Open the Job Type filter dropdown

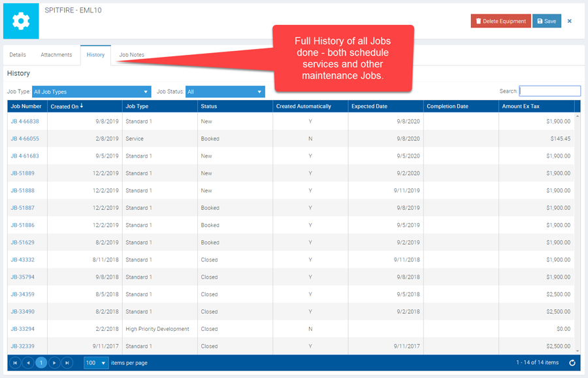[91, 92]
